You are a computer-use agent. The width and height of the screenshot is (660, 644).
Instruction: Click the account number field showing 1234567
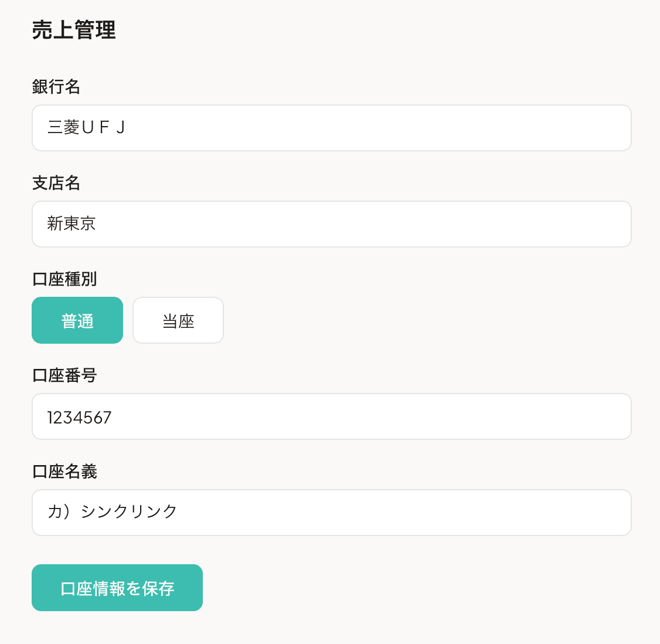pos(331,416)
